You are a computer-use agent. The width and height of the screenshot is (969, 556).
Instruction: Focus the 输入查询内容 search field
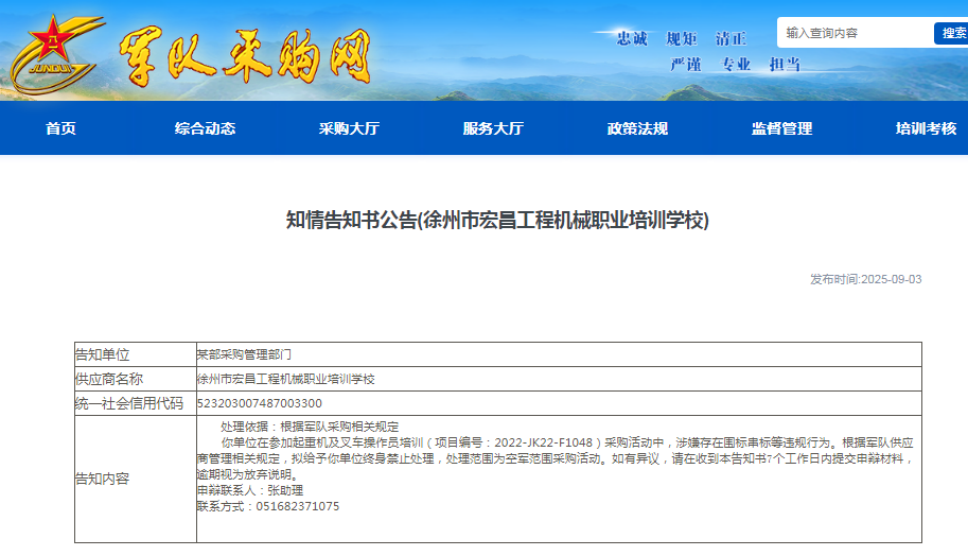pyautogui.click(x=856, y=33)
